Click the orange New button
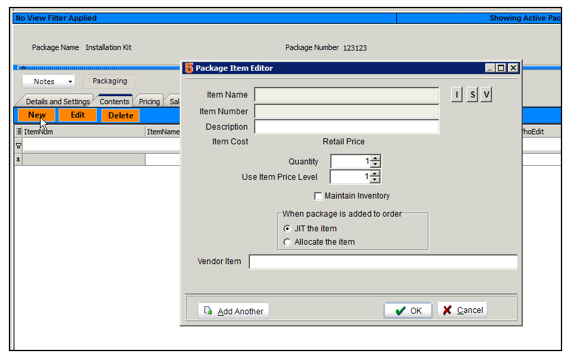This screenshot has width=573, height=360. (x=37, y=115)
